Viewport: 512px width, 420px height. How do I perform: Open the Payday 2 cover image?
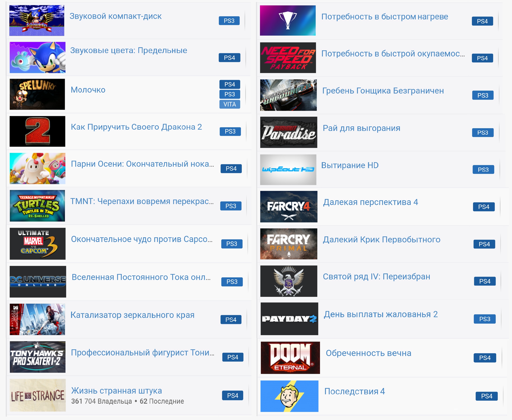pos(289,319)
